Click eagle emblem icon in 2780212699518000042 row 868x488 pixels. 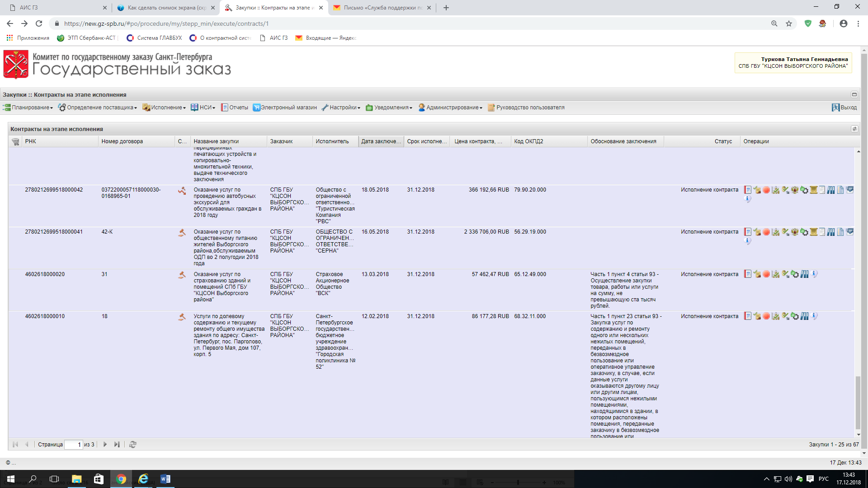[x=795, y=190]
